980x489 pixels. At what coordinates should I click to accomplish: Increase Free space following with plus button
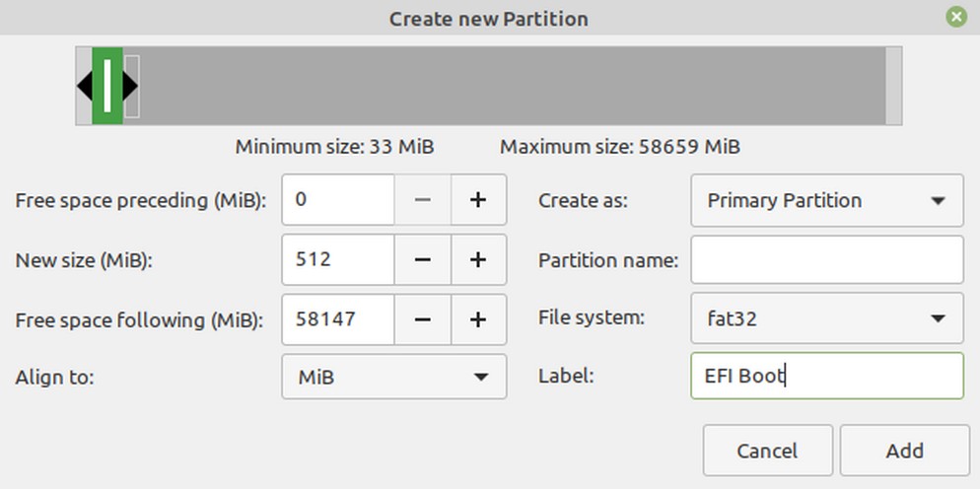pos(478,319)
